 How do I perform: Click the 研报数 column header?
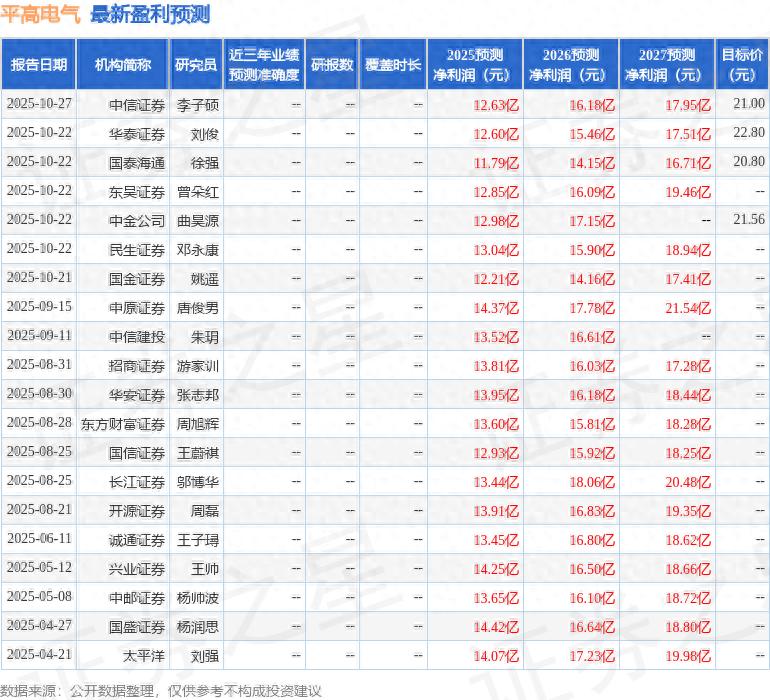pos(332,64)
